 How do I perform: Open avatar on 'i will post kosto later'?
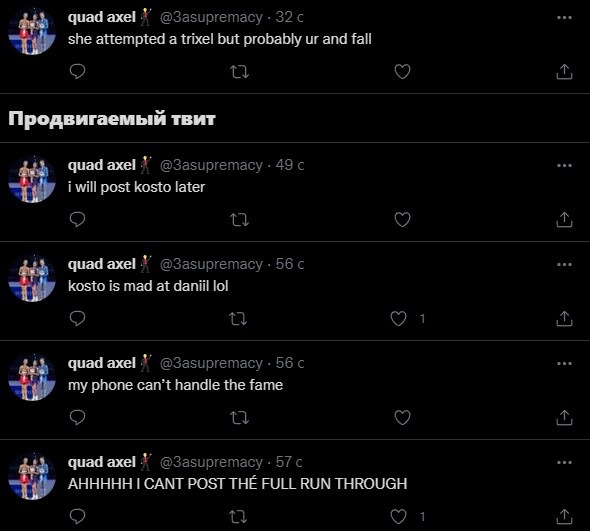click(32, 179)
